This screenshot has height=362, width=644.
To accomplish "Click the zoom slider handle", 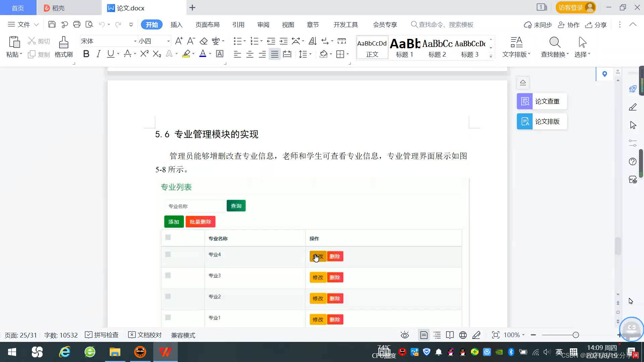I will tap(576, 335).
